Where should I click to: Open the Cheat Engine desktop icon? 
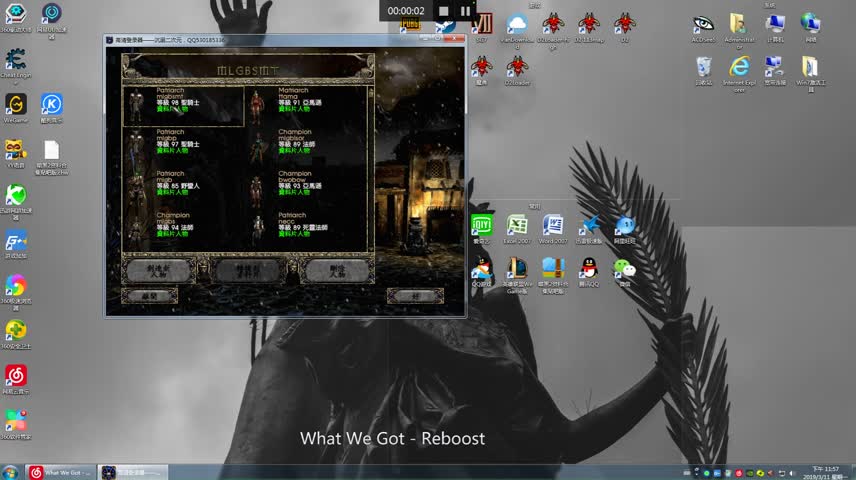click(x=15, y=63)
